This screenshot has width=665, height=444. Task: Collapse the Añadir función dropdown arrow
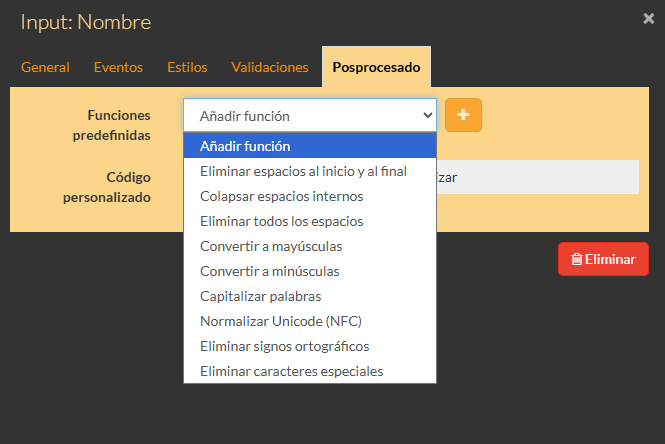point(428,115)
